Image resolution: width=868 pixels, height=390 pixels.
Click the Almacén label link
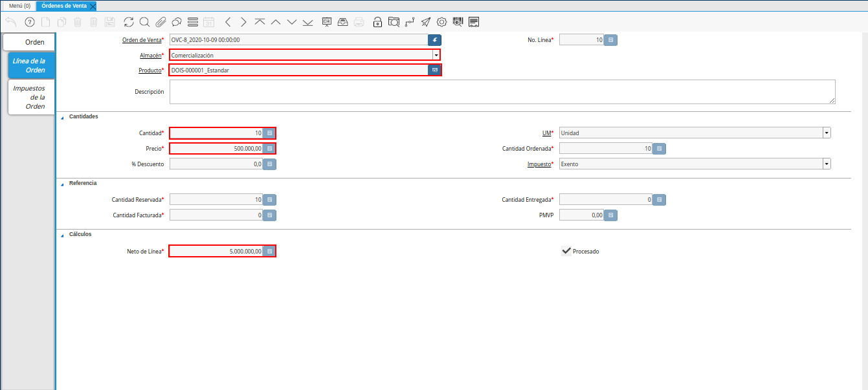pos(150,56)
